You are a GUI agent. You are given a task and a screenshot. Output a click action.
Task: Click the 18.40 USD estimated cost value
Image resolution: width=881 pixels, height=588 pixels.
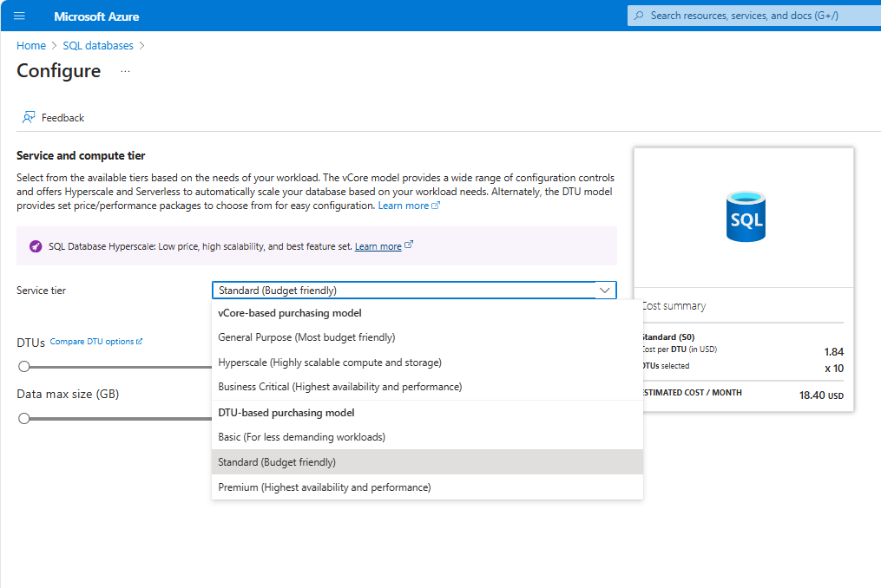(x=821, y=395)
